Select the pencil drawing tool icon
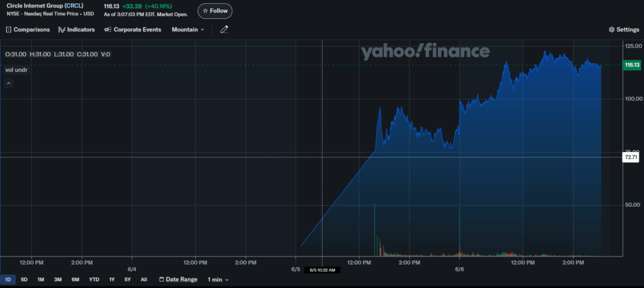Screen dimensions: 644x288 point(224,30)
